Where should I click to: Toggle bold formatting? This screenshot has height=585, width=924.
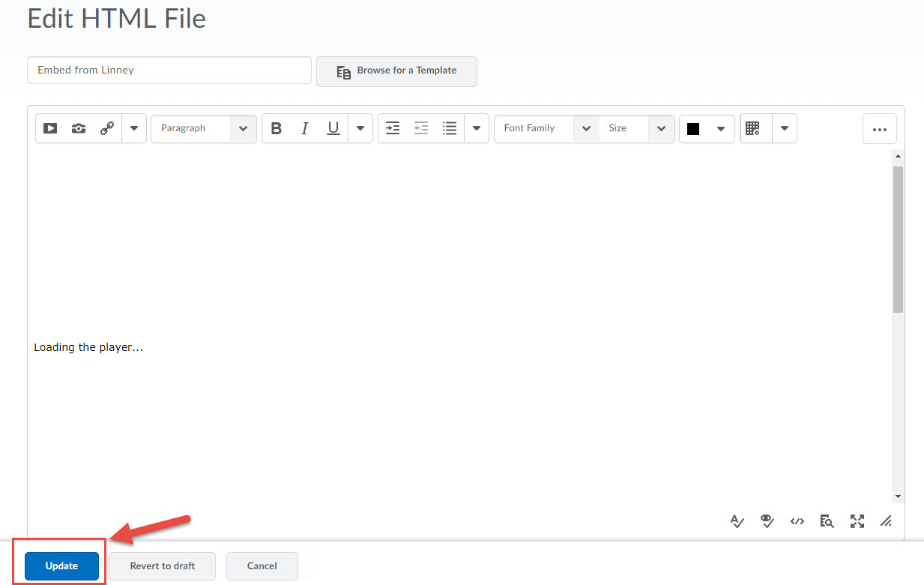pyautogui.click(x=276, y=128)
